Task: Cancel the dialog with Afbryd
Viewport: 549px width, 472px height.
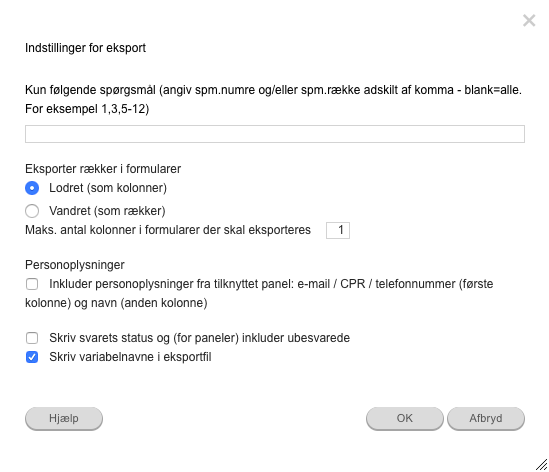Action: click(486, 418)
